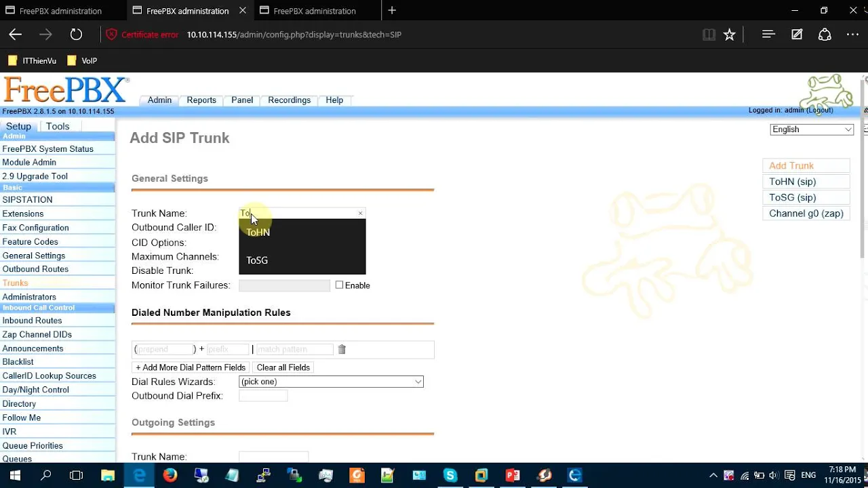Open FreePBX System Status
868x488 pixels.
pyautogui.click(x=47, y=148)
